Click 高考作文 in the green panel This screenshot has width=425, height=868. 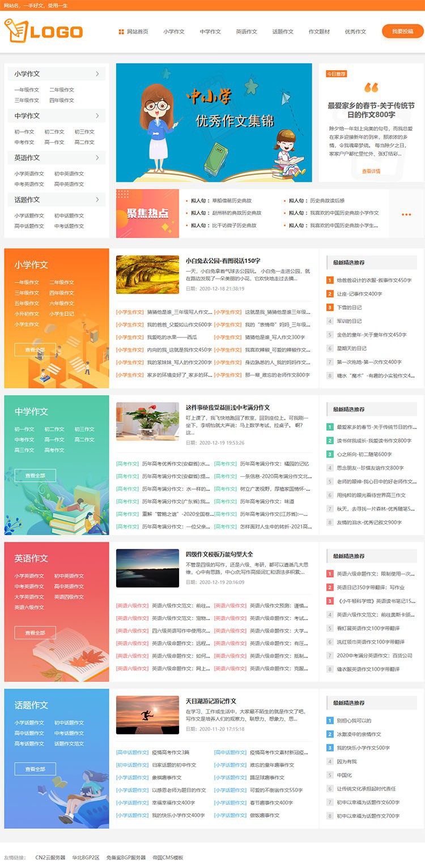(54, 450)
